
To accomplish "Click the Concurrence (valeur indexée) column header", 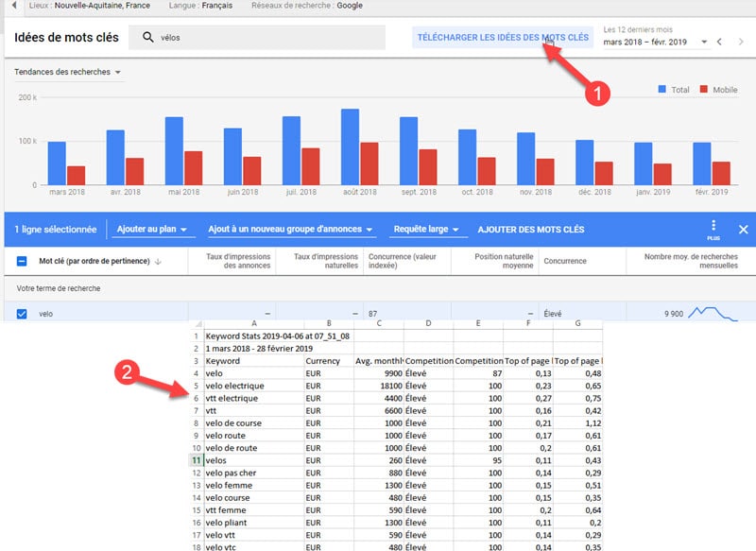I will (x=405, y=262).
